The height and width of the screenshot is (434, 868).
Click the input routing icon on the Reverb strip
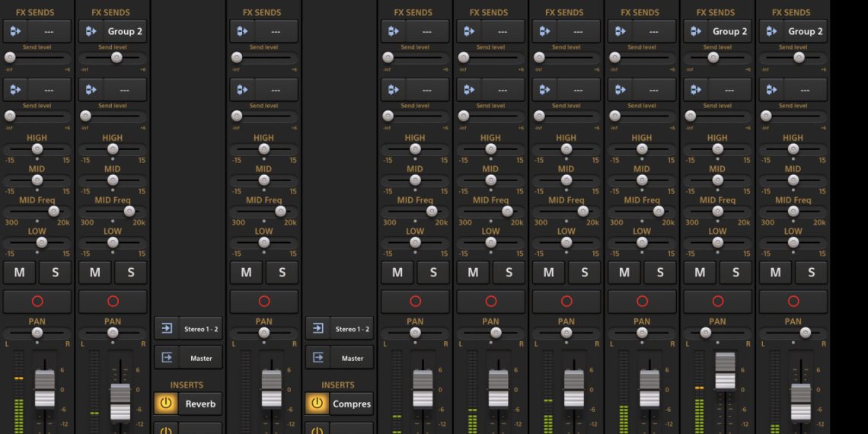tap(167, 329)
